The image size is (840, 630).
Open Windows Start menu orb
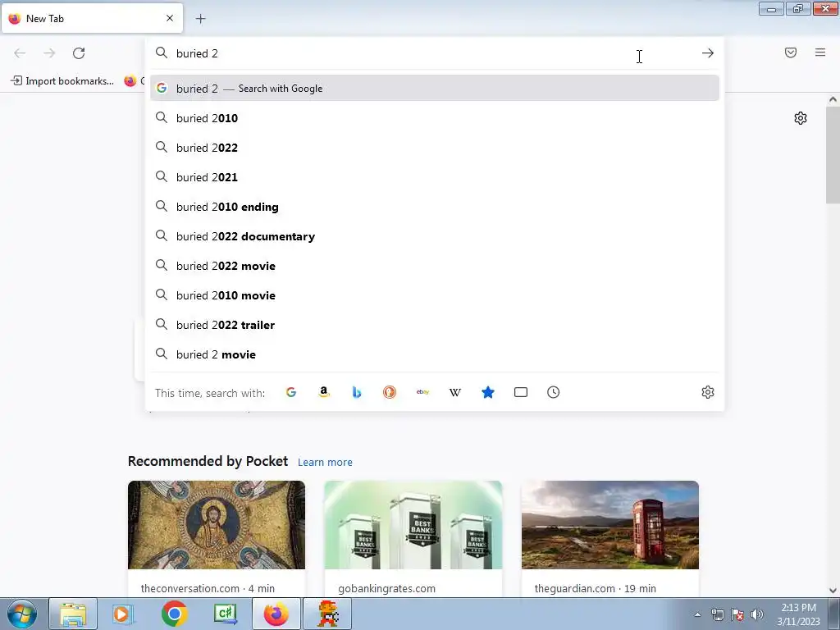point(22,614)
